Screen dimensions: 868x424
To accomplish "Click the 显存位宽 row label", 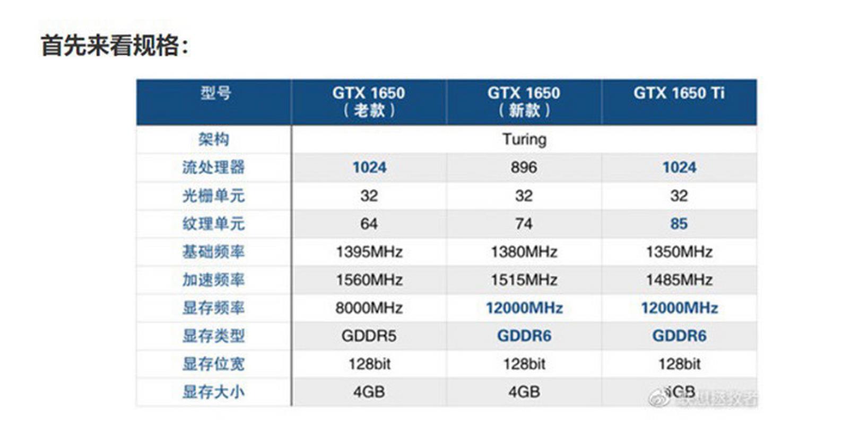I will pyautogui.click(x=214, y=364).
